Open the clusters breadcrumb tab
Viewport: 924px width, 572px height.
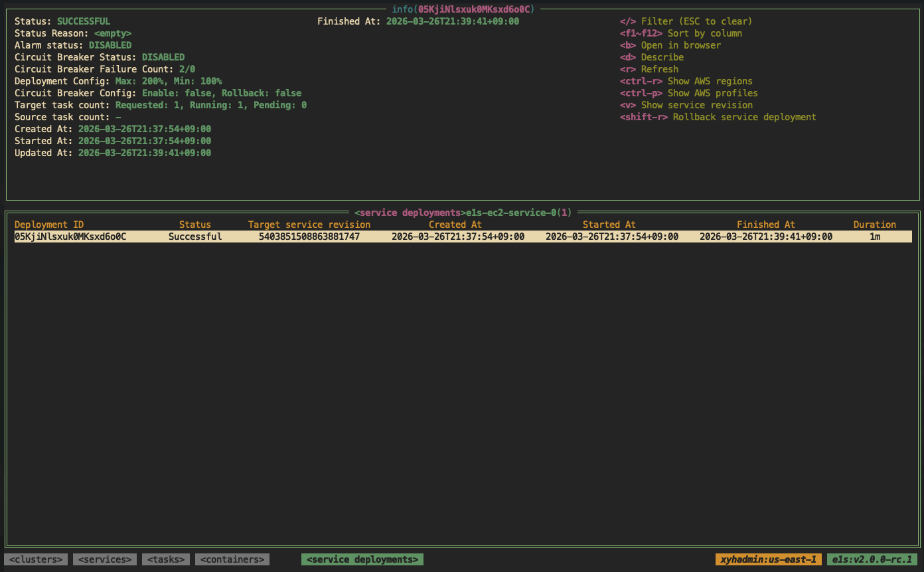coord(36,559)
